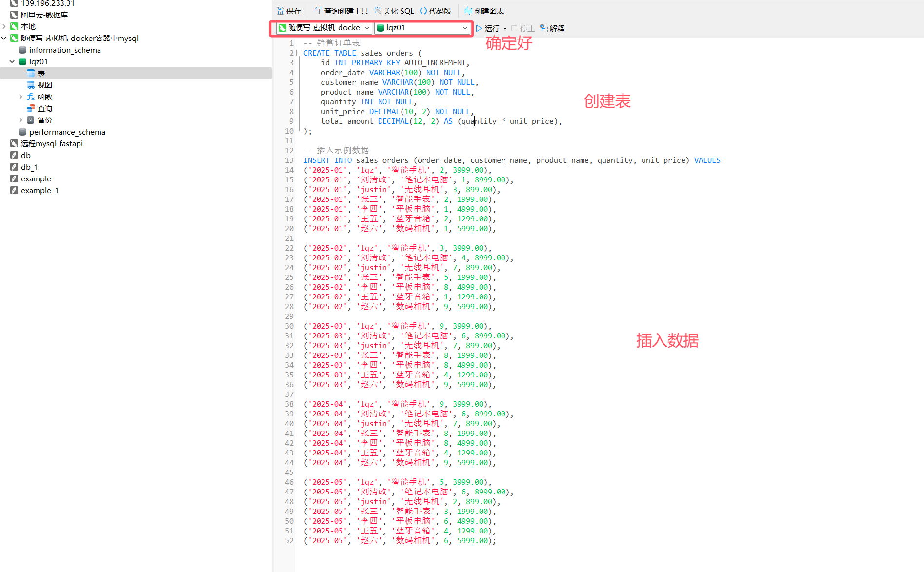Select the 查询 (Queries) node icon

(x=31, y=108)
